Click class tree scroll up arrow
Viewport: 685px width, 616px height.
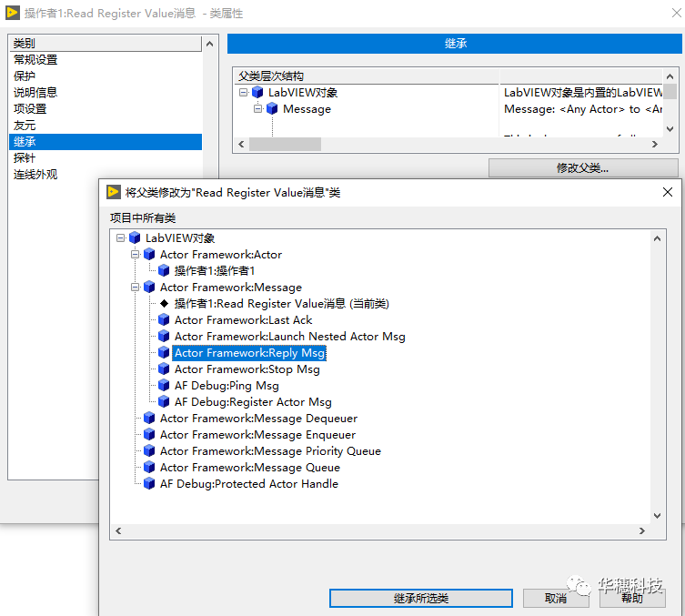[657, 238]
